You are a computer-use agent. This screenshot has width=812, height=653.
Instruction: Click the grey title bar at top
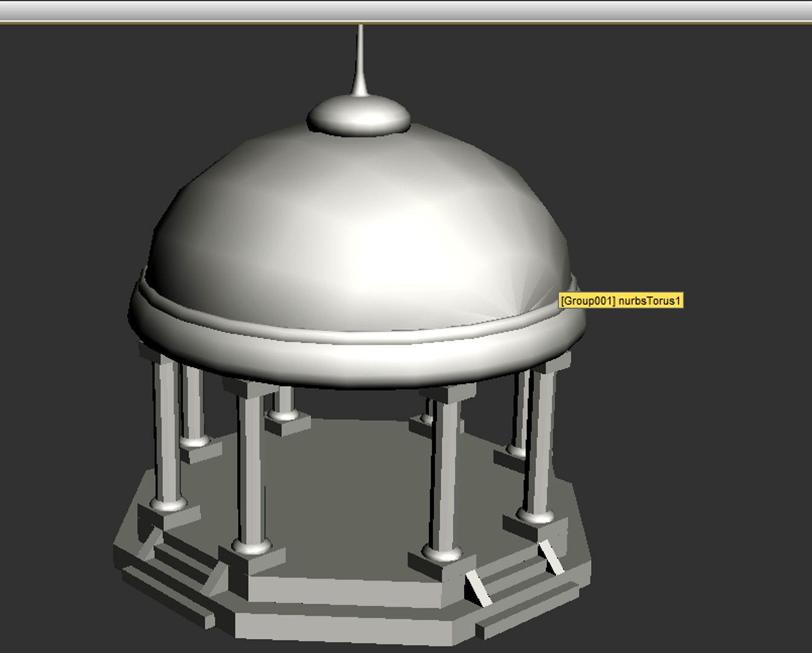tap(405, 10)
